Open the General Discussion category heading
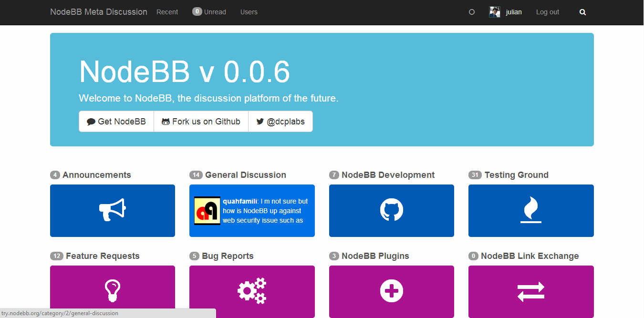This screenshot has height=318, width=644. click(x=246, y=175)
